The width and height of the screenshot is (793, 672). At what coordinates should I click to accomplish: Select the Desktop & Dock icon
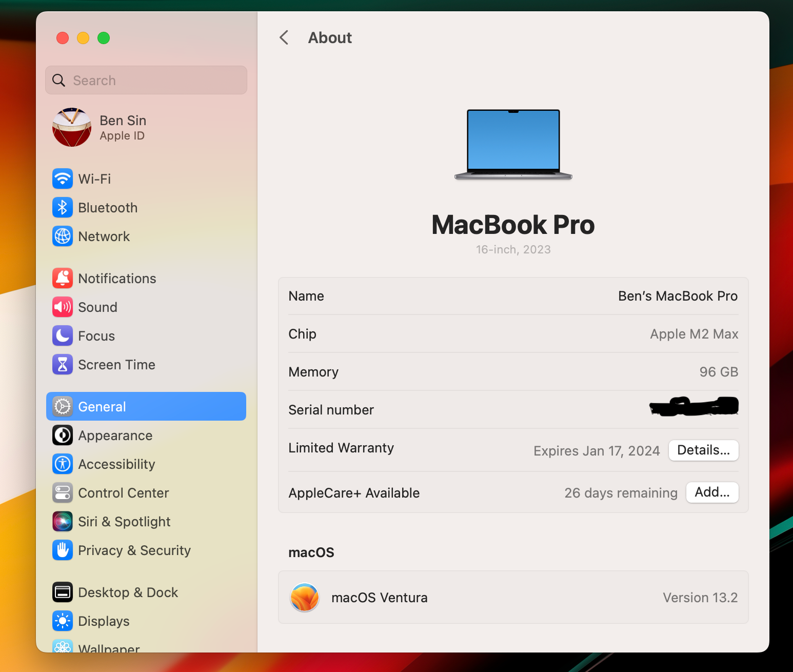click(x=63, y=592)
